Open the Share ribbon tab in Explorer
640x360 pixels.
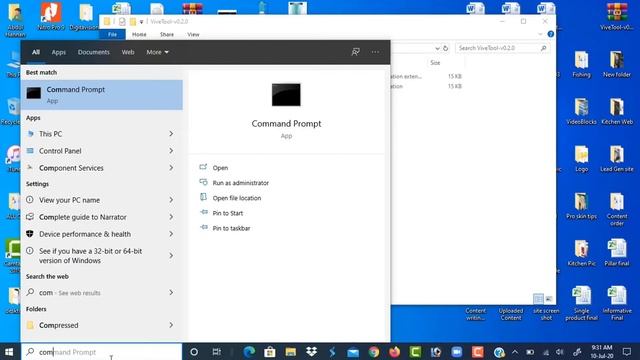[x=167, y=35]
